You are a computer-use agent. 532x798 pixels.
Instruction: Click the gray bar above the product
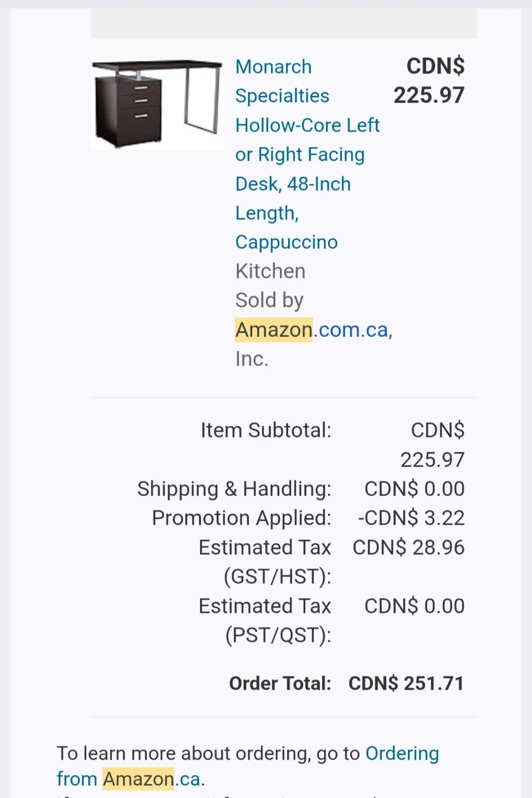[284, 23]
